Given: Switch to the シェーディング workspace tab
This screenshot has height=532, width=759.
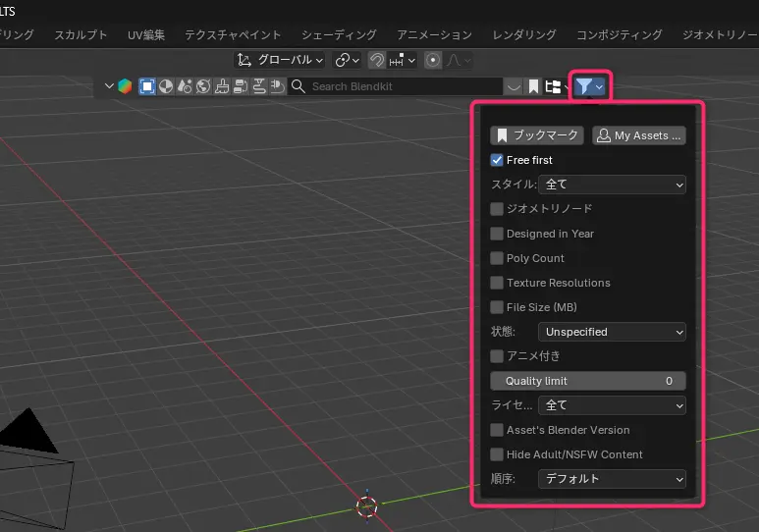Looking at the screenshot, I should click(x=339, y=35).
